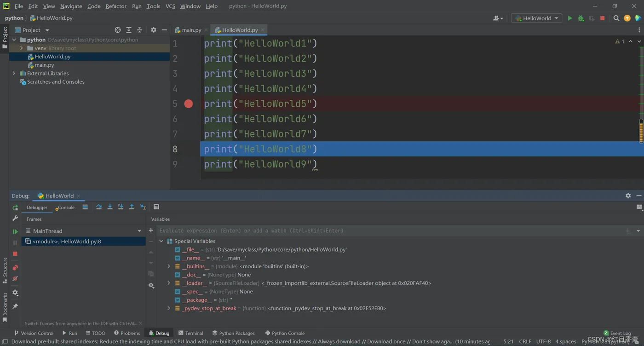The width and height of the screenshot is (644, 346).
Task: Click Evaluate expression input field
Action: point(391,231)
